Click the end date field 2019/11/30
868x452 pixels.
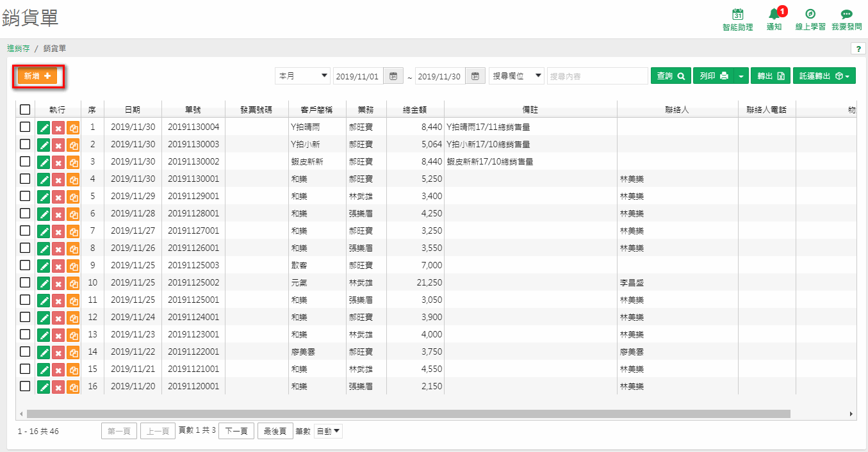pos(440,76)
